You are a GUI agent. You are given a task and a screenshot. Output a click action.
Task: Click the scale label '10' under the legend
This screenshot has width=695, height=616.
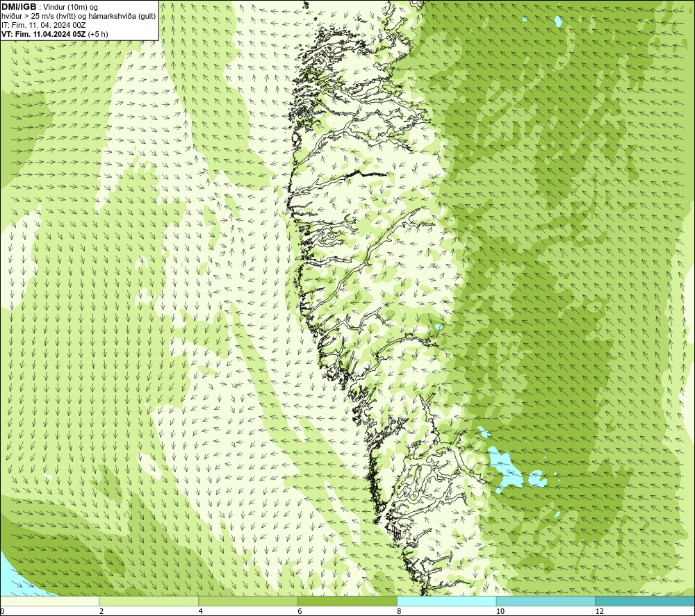(500, 612)
